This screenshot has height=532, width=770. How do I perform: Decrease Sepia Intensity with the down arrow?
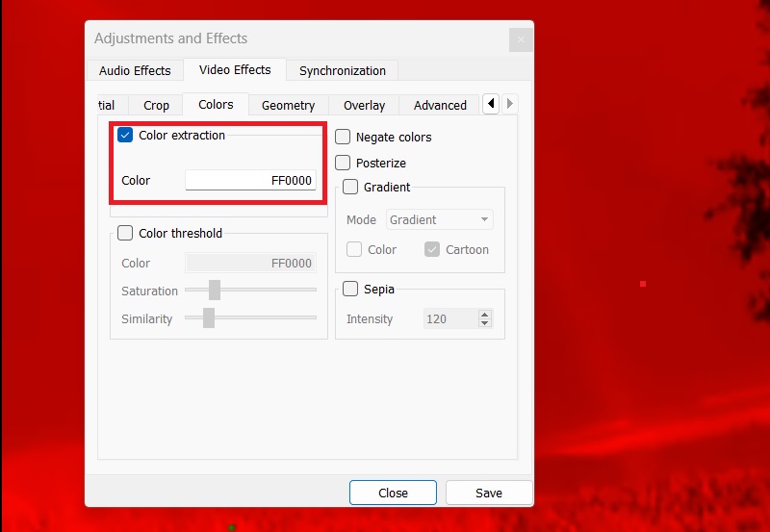click(485, 323)
